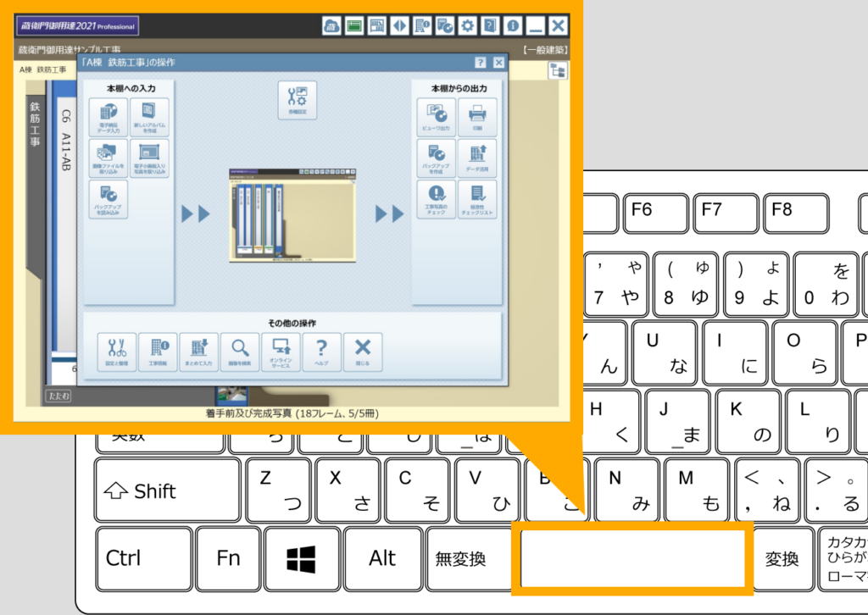Click 新しいアルバムを作成 icon

(148, 118)
